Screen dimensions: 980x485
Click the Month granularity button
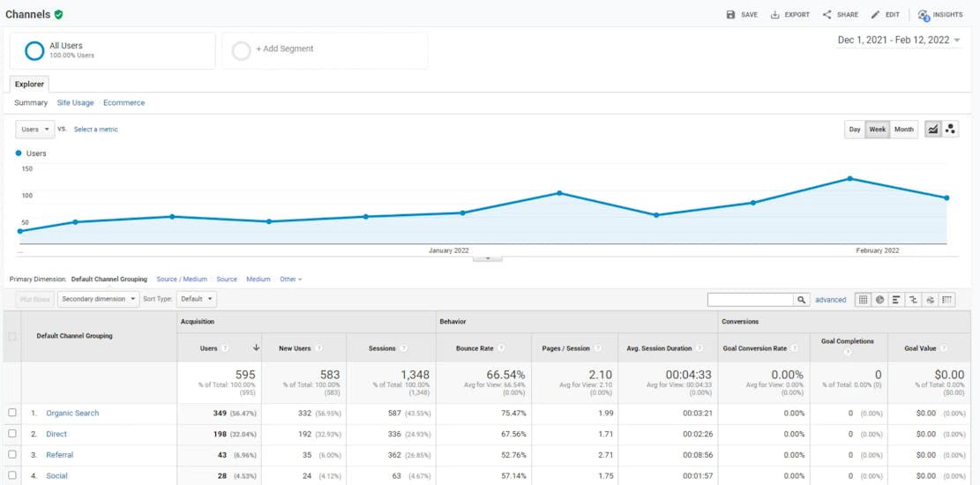tap(903, 130)
